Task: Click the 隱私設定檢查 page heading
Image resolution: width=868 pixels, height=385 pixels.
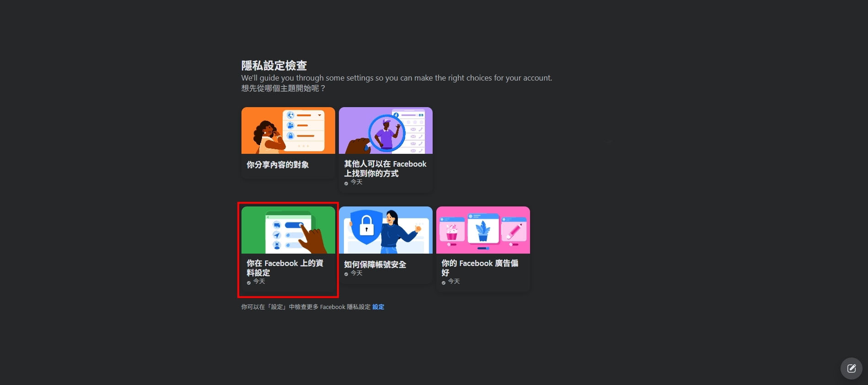Action: pyautogui.click(x=274, y=65)
